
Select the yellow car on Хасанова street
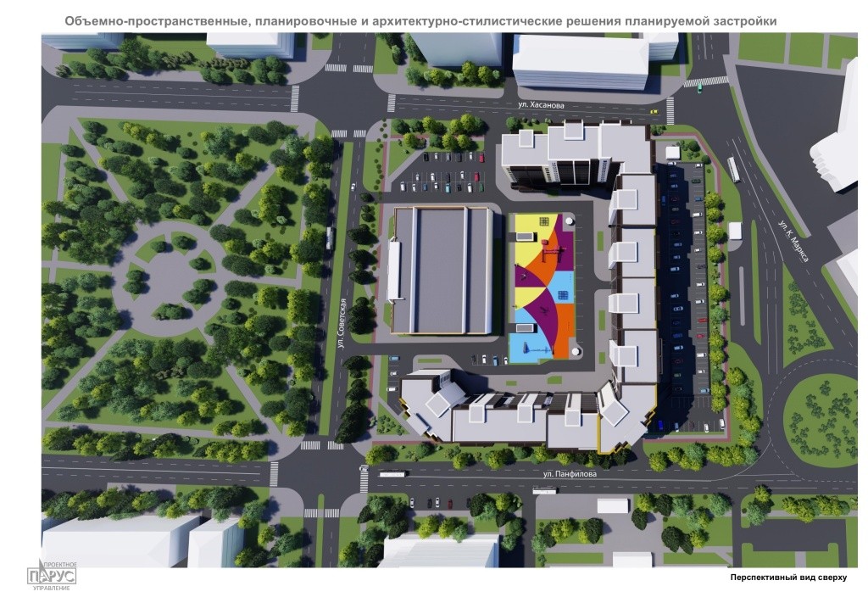coord(654,110)
